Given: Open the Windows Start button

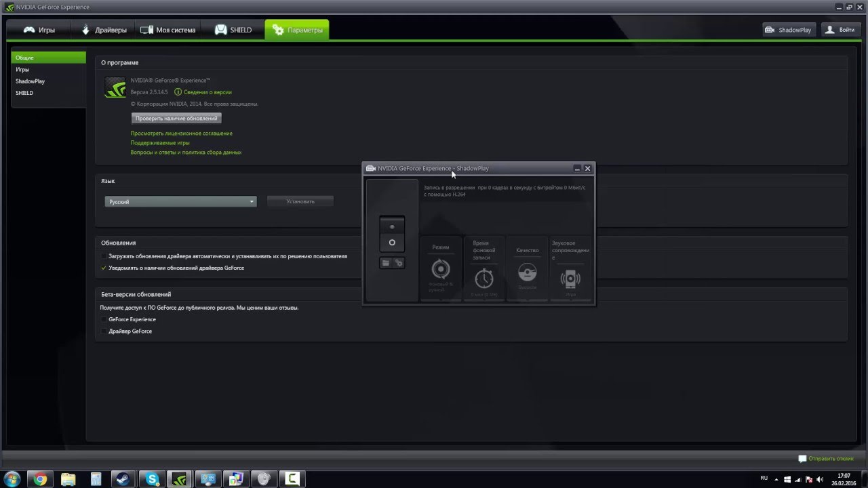Looking at the screenshot, I should [x=12, y=479].
